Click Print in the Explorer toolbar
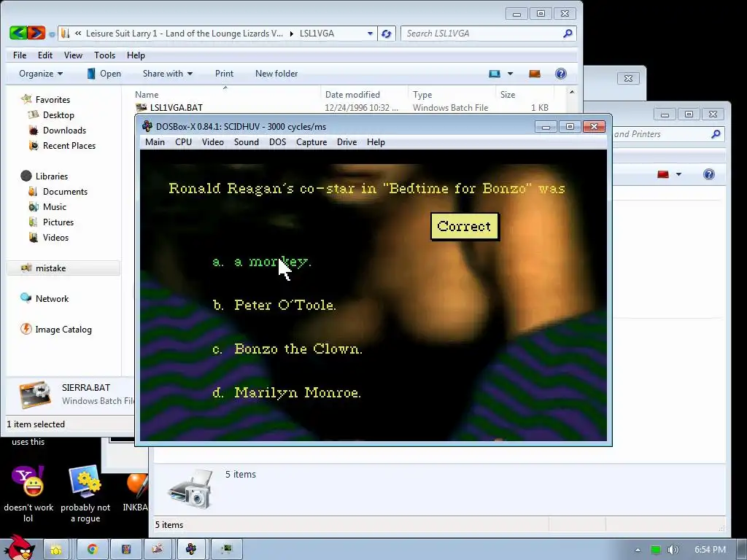This screenshot has width=747, height=560. click(224, 74)
